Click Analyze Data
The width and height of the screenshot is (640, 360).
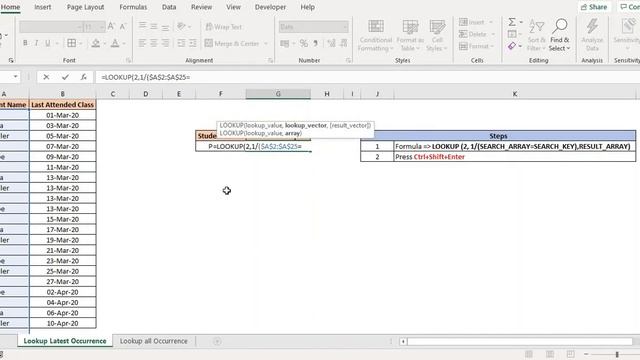point(592,36)
